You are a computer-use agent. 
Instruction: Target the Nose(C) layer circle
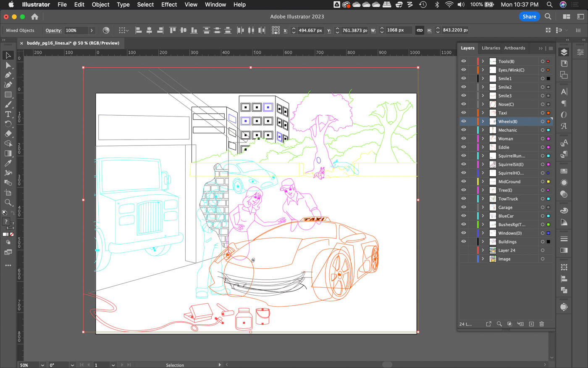tap(542, 104)
